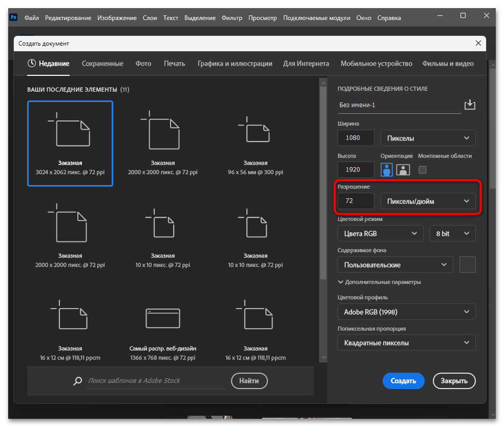
Task: Click the Ширина input field
Action: [356, 138]
